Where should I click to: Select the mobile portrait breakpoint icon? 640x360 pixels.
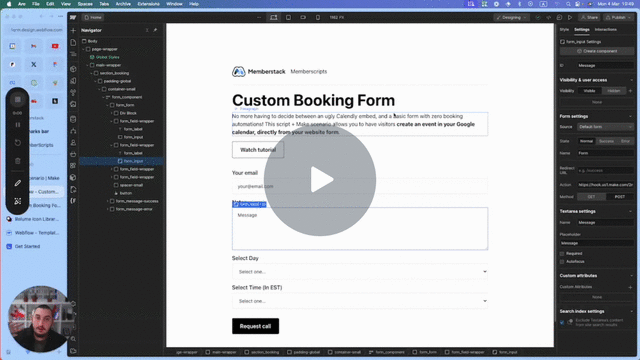point(318,18)
